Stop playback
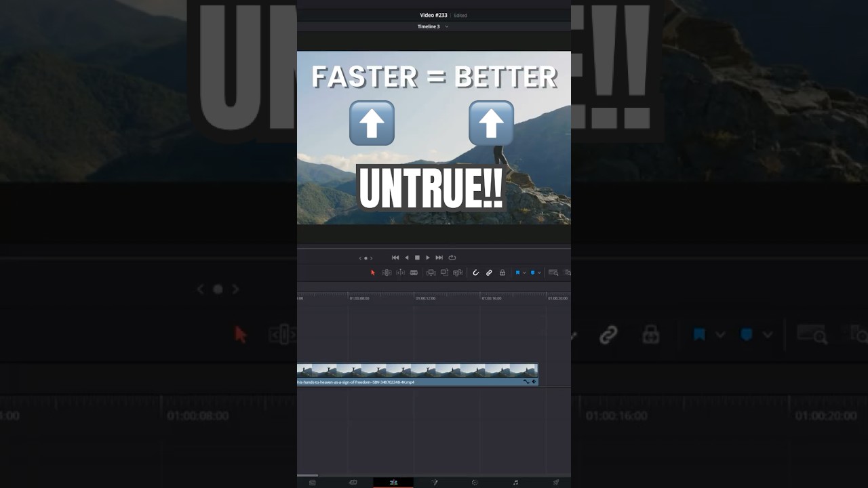 [x=417, y=258]
